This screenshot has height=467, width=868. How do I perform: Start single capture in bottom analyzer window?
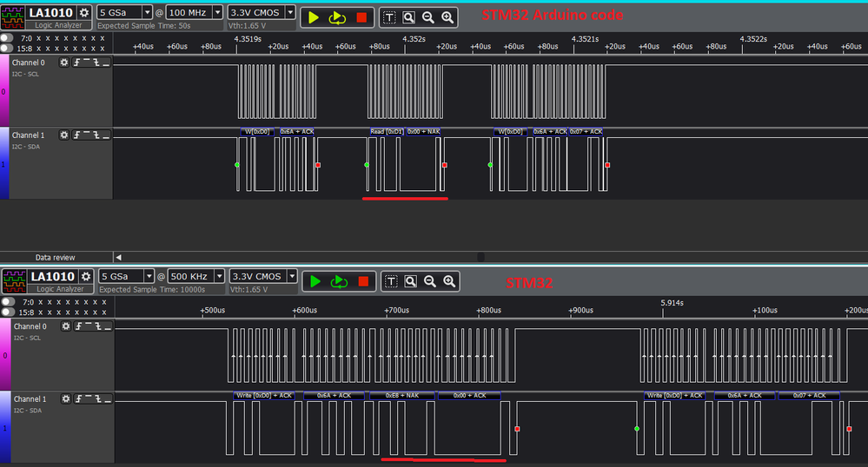[x=315, y=281]
